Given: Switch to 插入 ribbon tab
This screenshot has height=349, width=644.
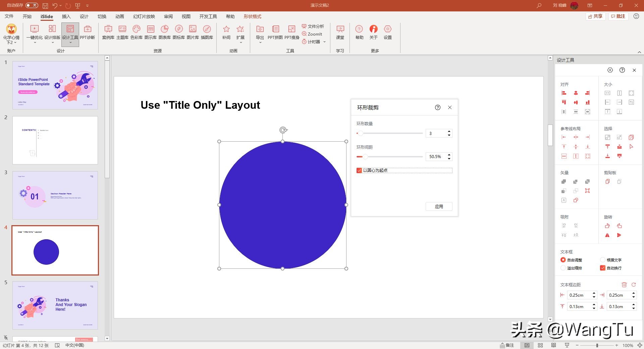Looking at the screenshot, I should pyautogui.click(x=66, y=16).
